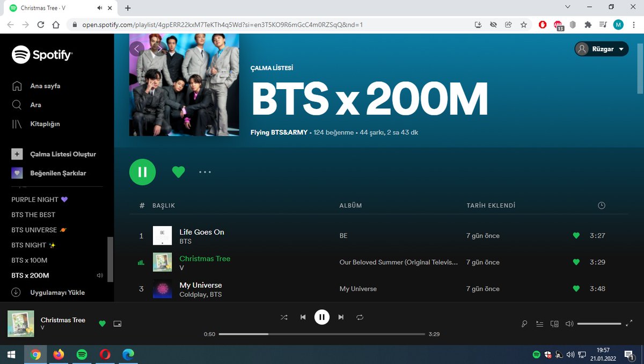644x364 pixels.
Task: Open the Windows Start menu
Action: click(11, 354)
